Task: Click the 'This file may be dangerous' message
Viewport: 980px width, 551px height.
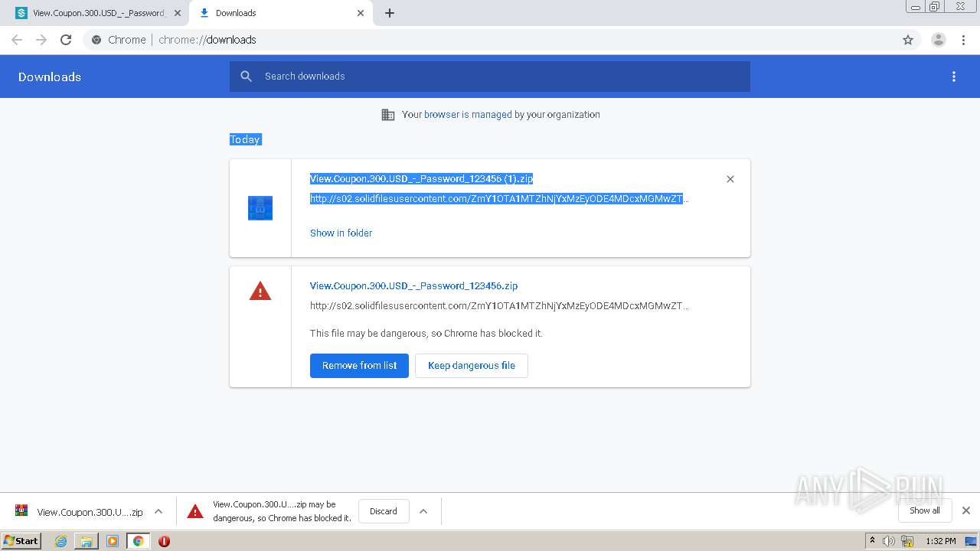Action: pyautogui.click(x=426, y=334)
